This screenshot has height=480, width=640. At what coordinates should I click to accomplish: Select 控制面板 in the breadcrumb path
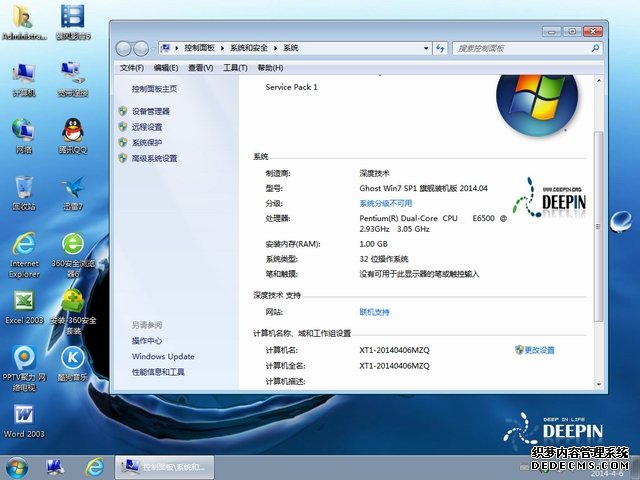200,48
